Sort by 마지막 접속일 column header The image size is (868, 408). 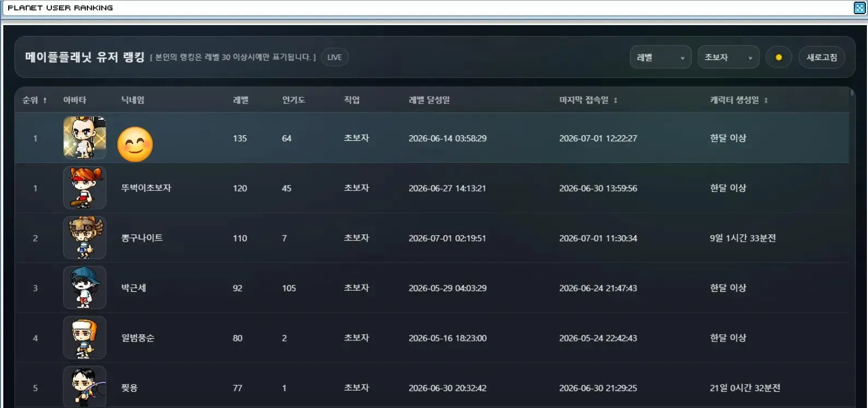pyautogui.click(x=588, y=100)
